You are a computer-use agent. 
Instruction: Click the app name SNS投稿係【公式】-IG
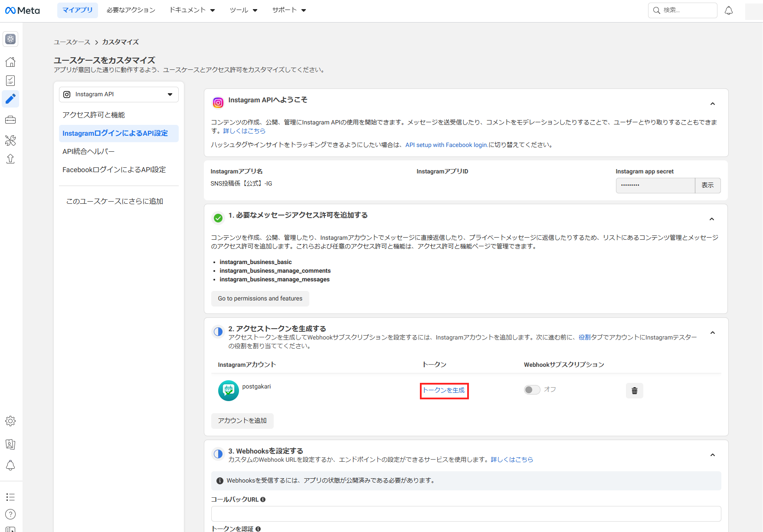click(x=241, y=183)
